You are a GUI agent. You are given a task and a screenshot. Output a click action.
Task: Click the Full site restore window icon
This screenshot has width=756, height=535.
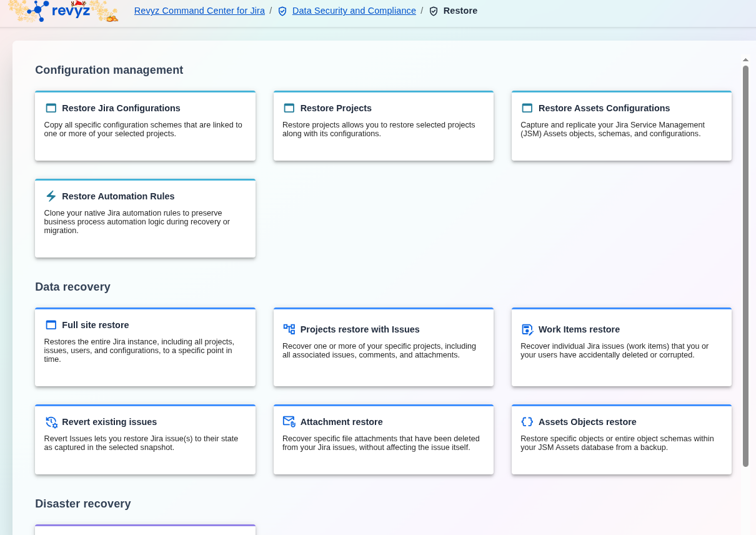51,325
